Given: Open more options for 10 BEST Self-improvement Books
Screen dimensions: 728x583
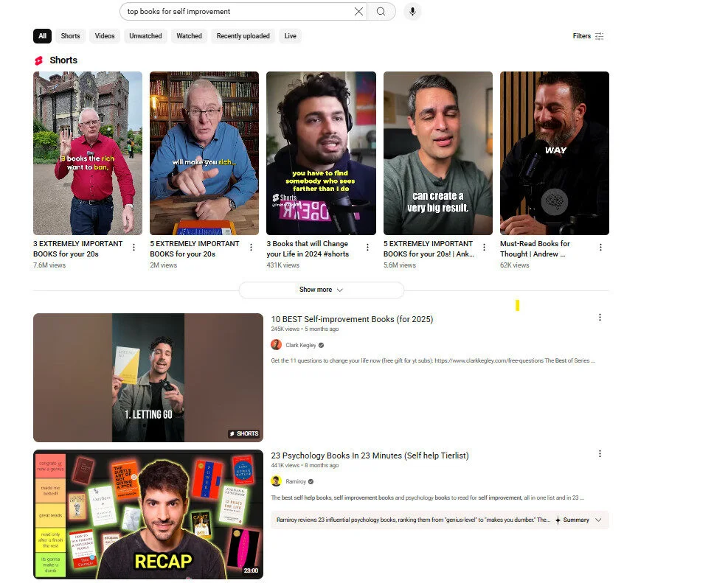Looking at the screenshot, I should coord(600,318).
